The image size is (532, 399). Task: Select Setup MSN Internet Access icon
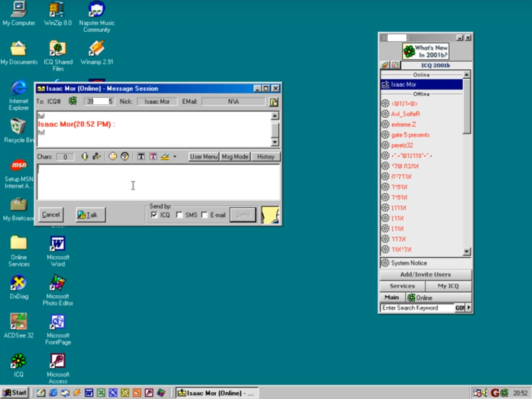(x=19, y=173)
